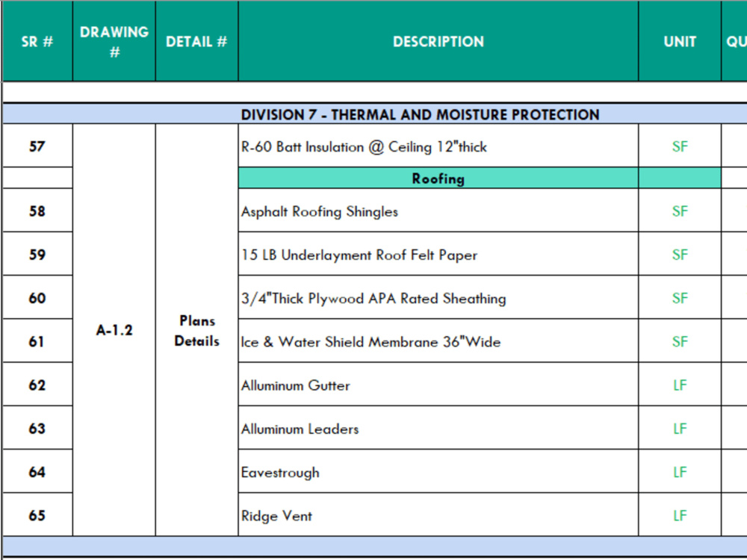Select the cell with serial number 64
This screenshot has width=747, height=560.
point(37,472)
